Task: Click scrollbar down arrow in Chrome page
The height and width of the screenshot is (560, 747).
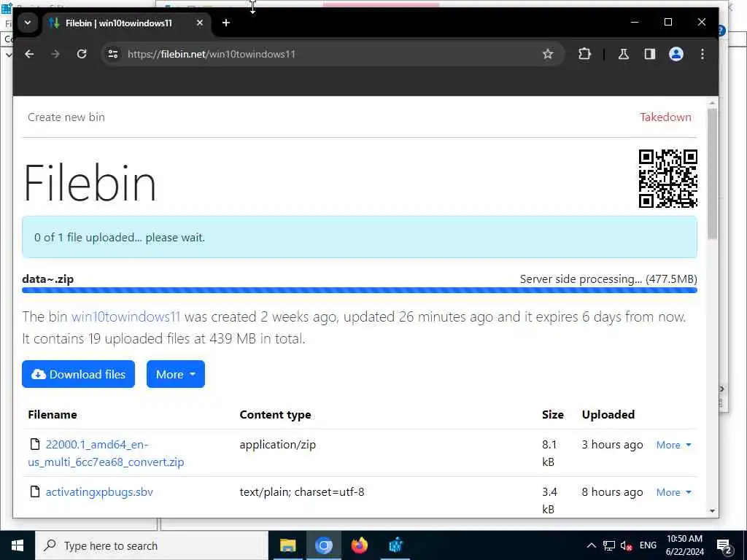Action: 712,511
